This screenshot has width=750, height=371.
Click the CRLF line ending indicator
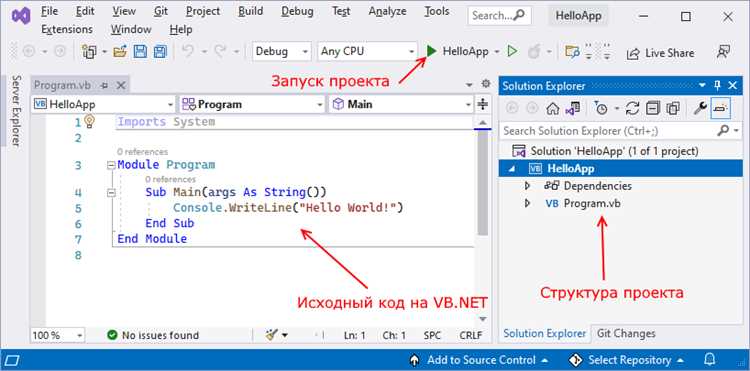pyautogui.click(x=471, y=335)
